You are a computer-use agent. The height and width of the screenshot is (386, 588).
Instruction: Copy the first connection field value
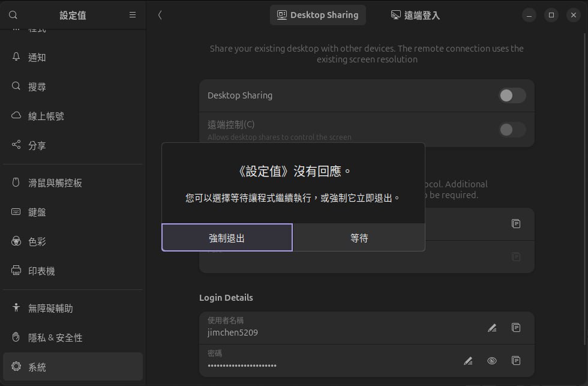point(515,224)
